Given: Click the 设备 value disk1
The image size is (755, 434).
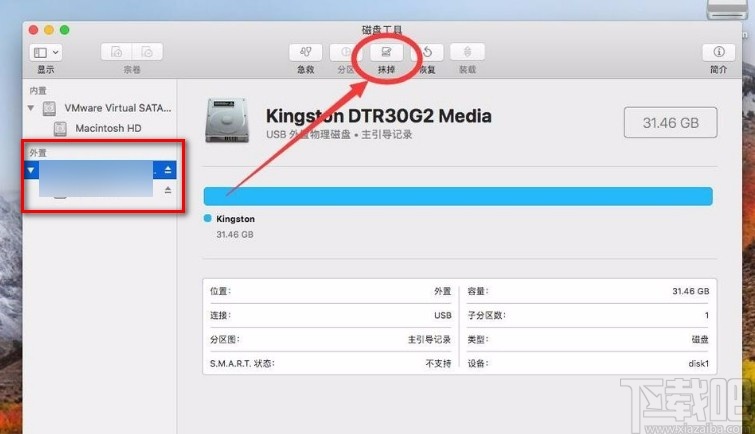Looking at the screenshot, I should (698, 363).
